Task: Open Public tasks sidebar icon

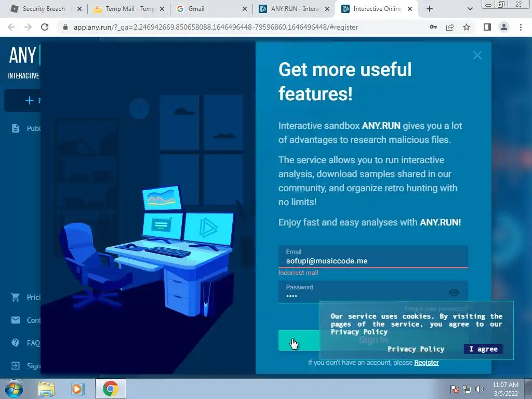Action: tap(16, 128)
